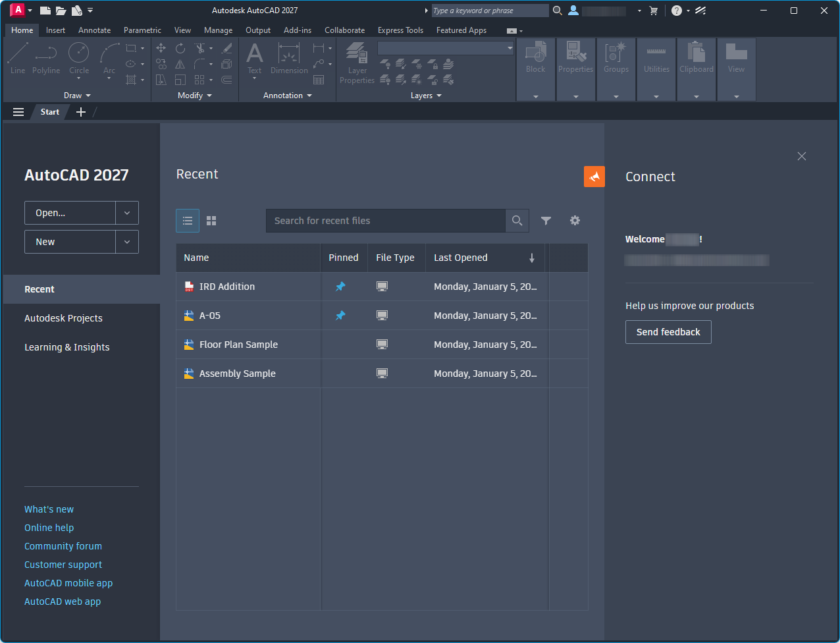Select the Trim scissors tool
840x643 pixels.
pyautogui.click(x=199, y=48)
